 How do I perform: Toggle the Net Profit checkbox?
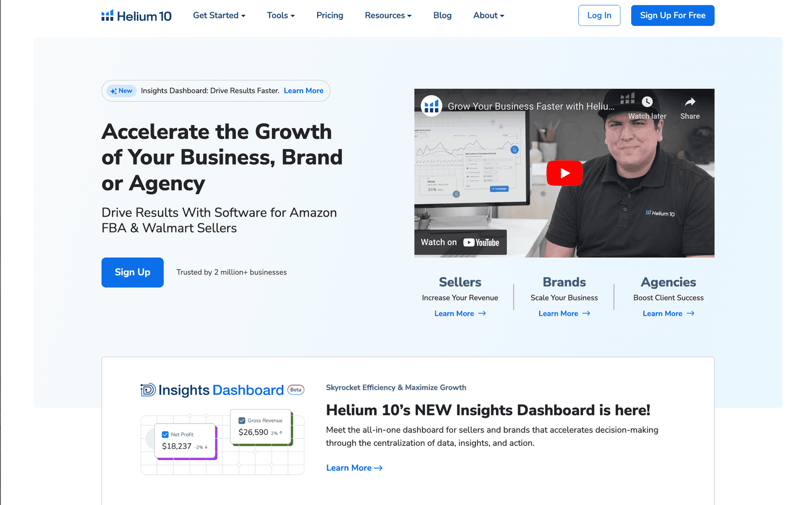click(165, 435)
